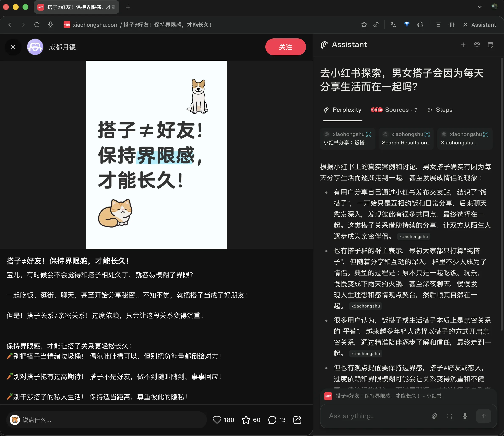Click the attach file paperclip icon
This screenshot has width=504, height=436.
[434, 416]
